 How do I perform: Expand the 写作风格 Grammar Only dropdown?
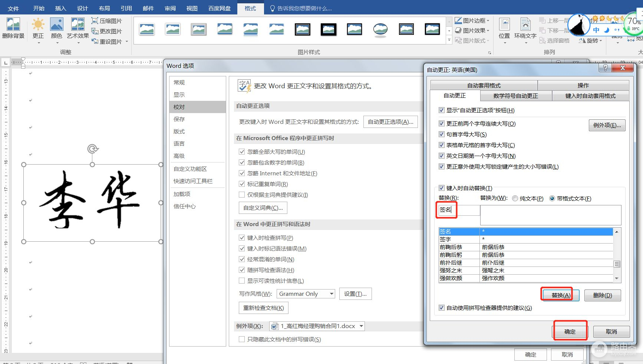coord(332,294)
